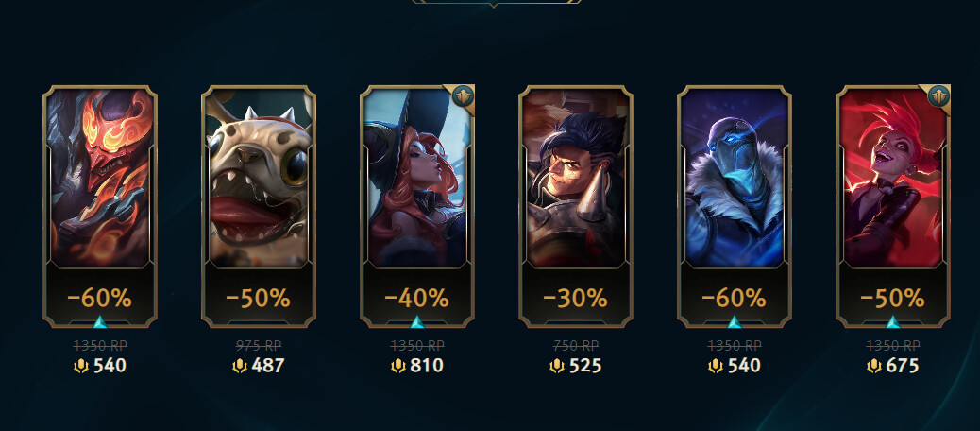The height and width of the screenshot is (431, 980).
Task: Click the gold coin icon next to 810
Action: [398, 366]
